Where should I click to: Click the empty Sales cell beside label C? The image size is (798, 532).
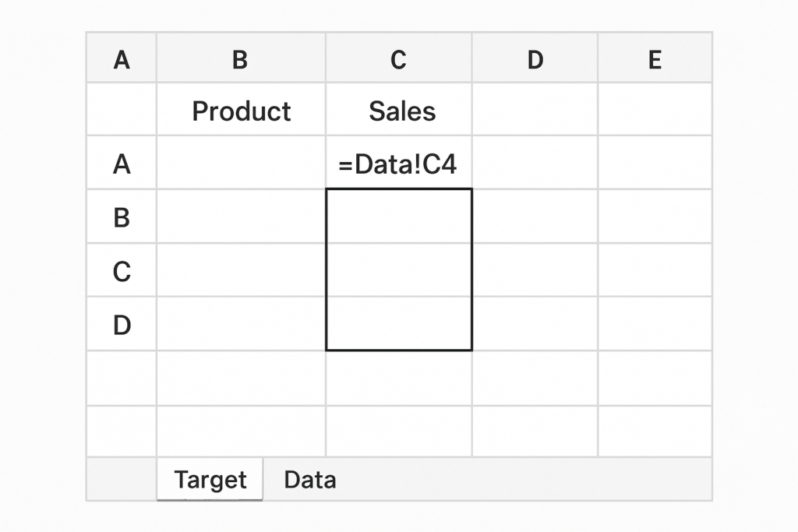click(x=398, y=270)
